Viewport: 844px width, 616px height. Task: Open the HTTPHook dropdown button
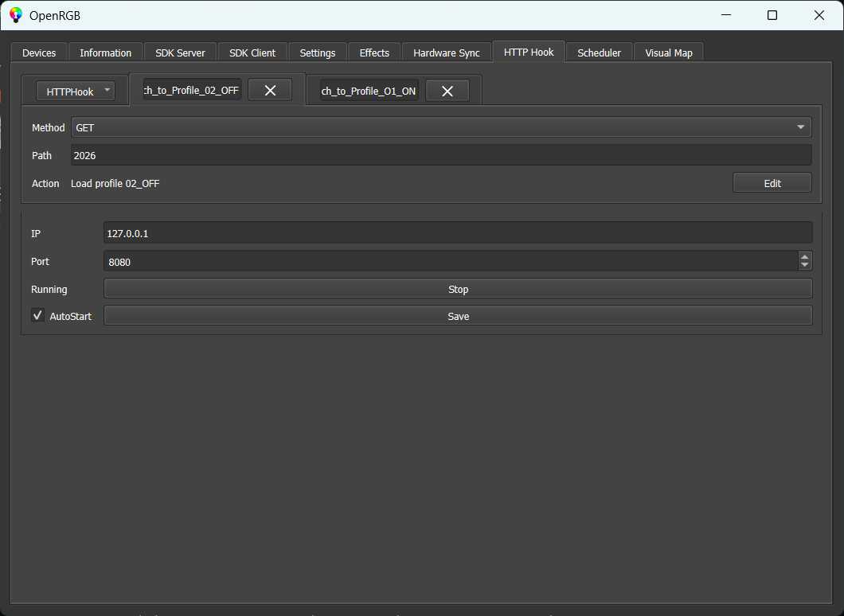pos(76,91)
